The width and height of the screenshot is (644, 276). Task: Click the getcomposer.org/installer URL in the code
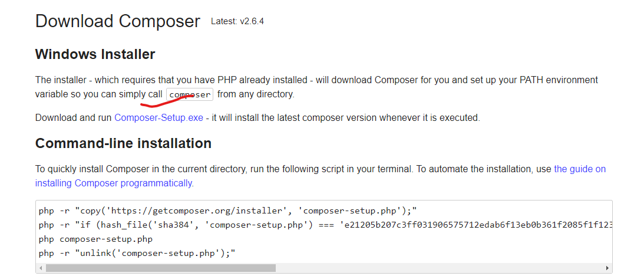point(197,211)
